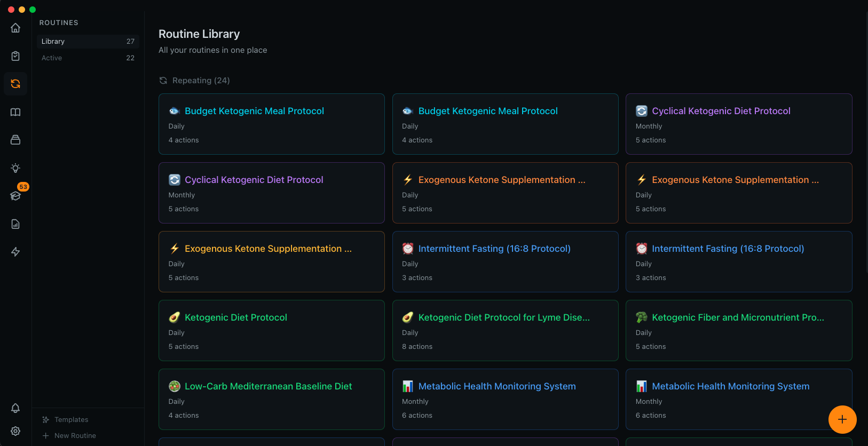Open Templates in sidebar footer
Screen dimensions: 868x446
click(x=71, y=420)
